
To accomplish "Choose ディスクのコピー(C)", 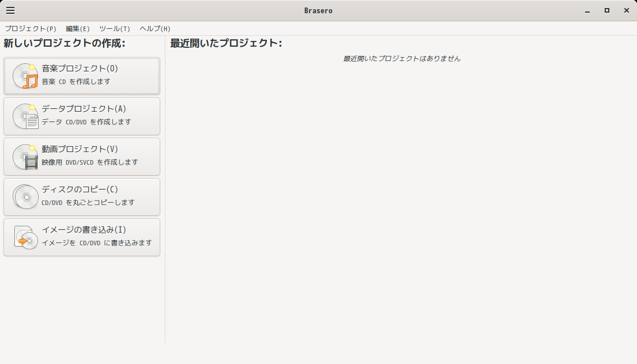I will click(x=82, y=197).
